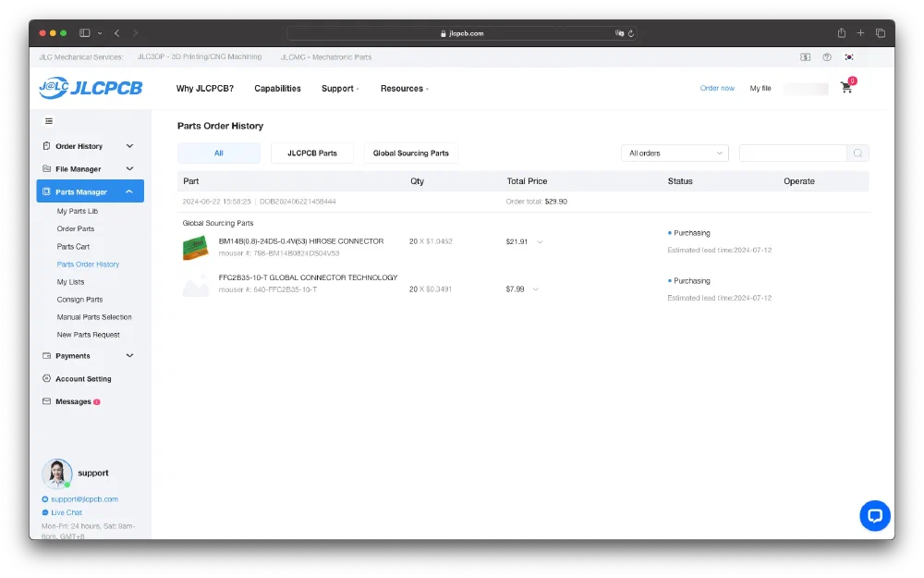This screenshot has width=924, height=578.
Task: Switch to the Global Sourcing Parts tab
Action: coord(410,154)
